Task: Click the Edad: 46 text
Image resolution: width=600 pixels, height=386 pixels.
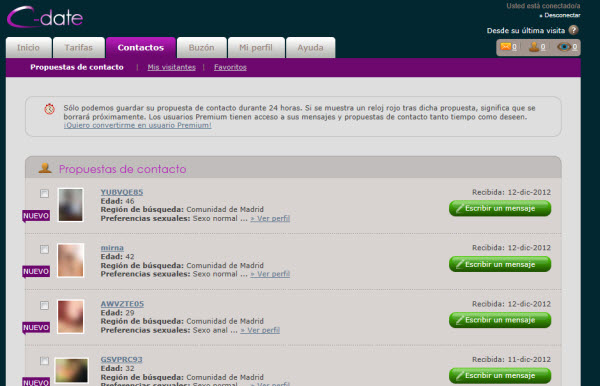Action: pos(117,201)
